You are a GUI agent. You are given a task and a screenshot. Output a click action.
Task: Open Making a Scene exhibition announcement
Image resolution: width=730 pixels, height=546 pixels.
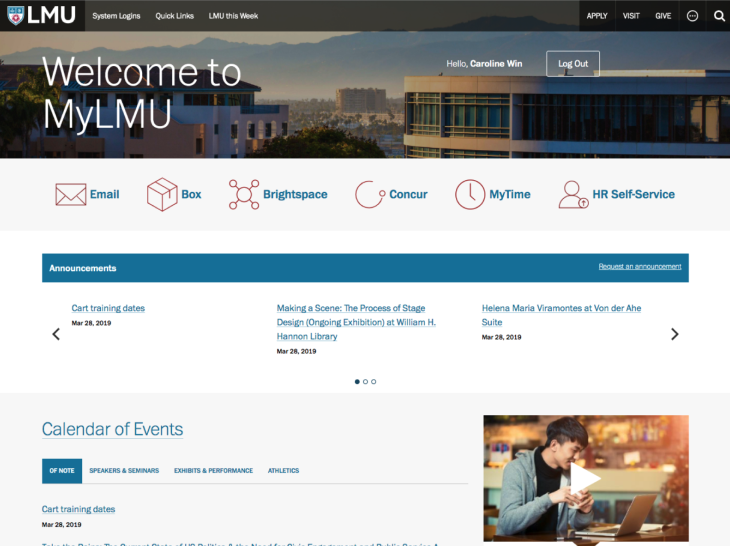[356, 322]
